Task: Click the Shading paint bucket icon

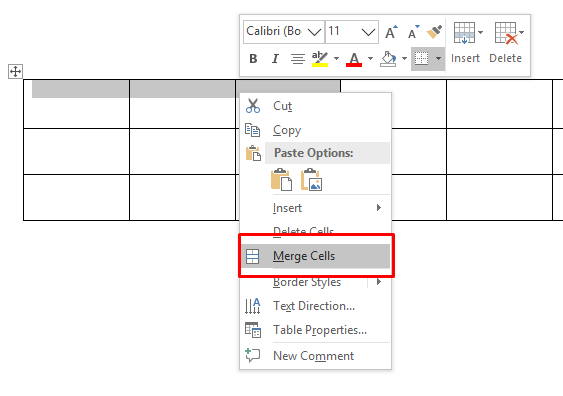Action: click(x=388, y=59)
